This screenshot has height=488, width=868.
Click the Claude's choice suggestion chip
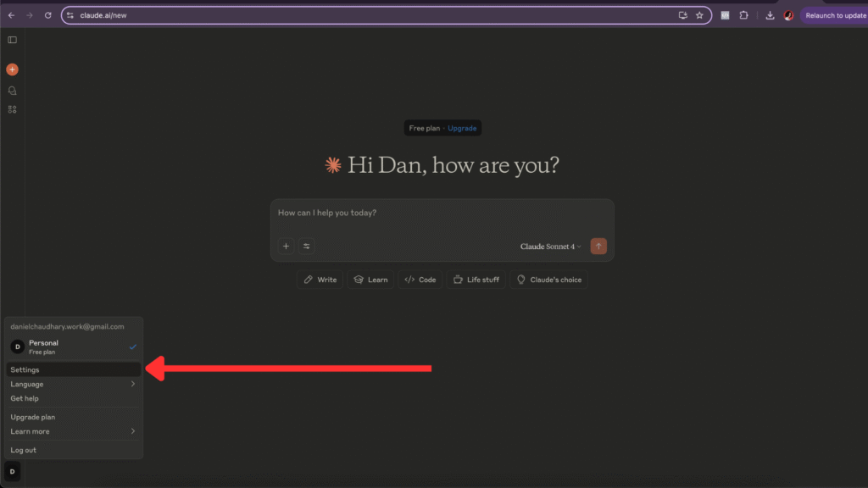[548, 280]
